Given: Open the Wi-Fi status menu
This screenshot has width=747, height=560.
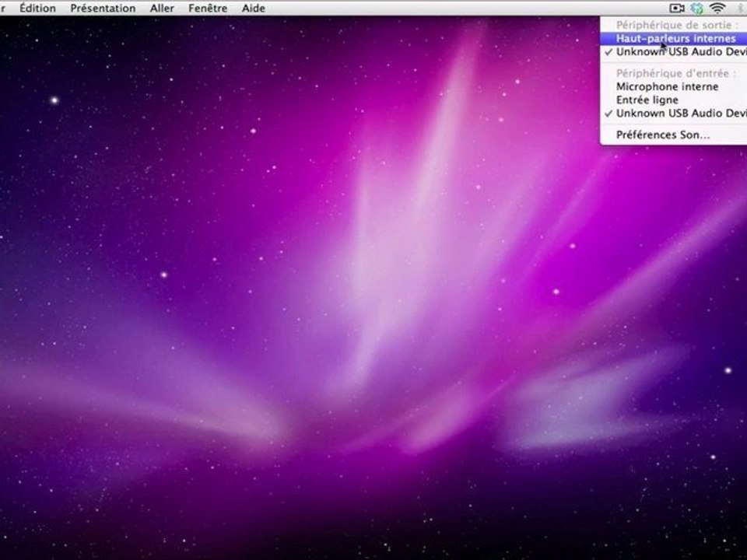Looking at the screenshot, I should (717, 8).
